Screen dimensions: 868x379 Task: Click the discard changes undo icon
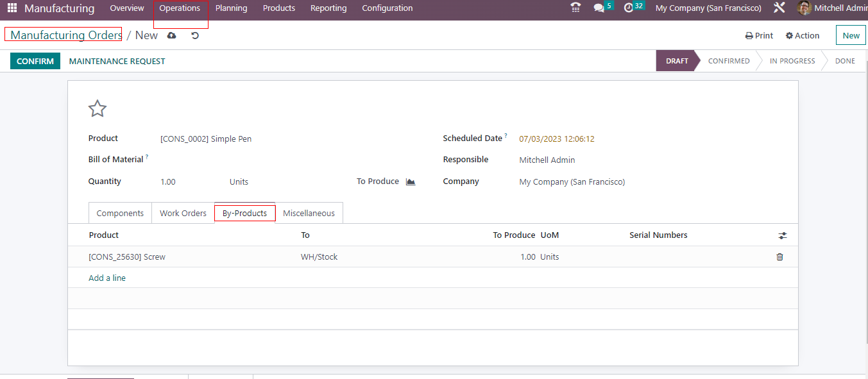(x=195, y=36)
